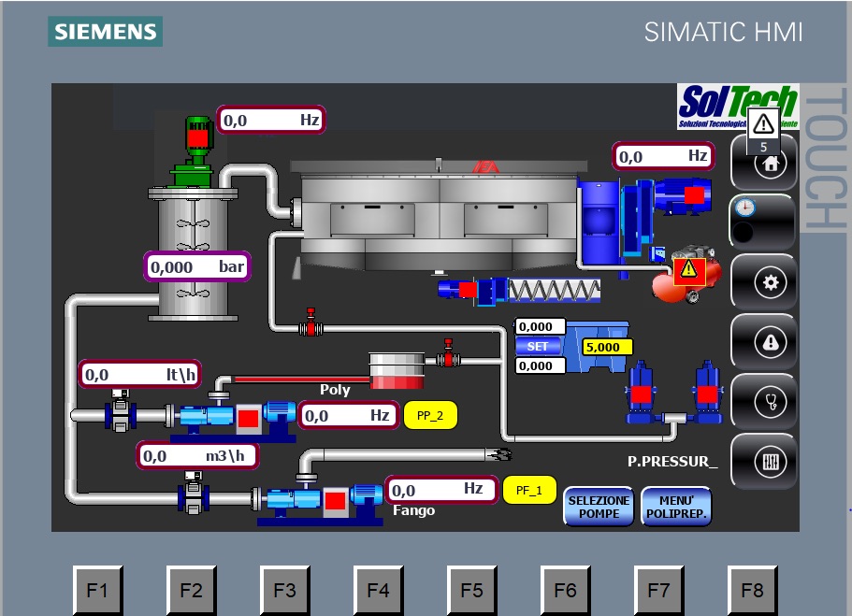Screen dimensions: 852x616
Task: Click the yellow PF_1 button
Action: click(529, 490)
